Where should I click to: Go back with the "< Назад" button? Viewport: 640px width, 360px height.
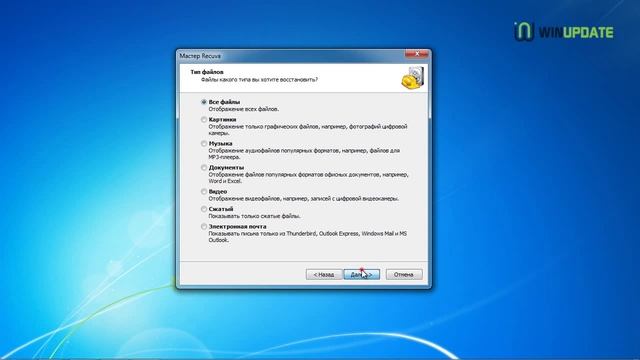coord(324,275)
